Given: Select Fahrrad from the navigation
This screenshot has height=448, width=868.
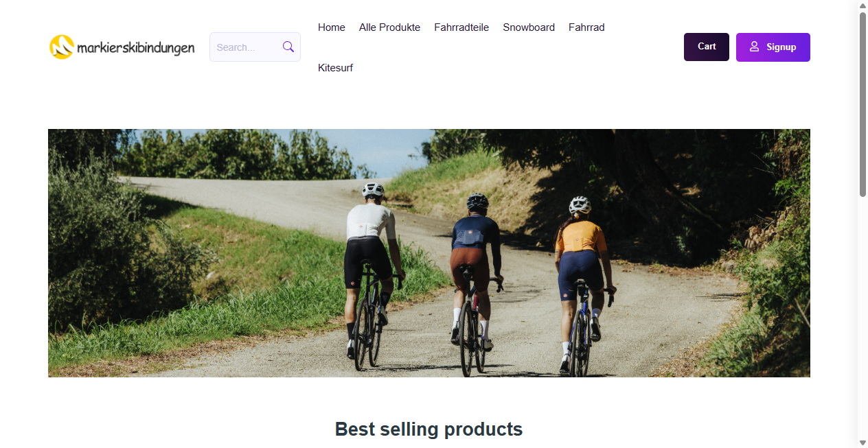Looking at the screenshot, I should 586,27.
